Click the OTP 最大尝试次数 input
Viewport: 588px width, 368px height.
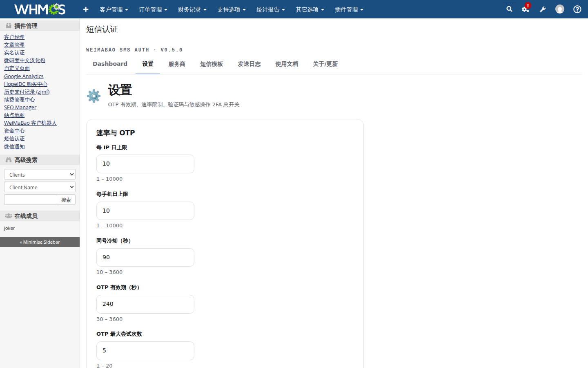[x=145, y=350]
